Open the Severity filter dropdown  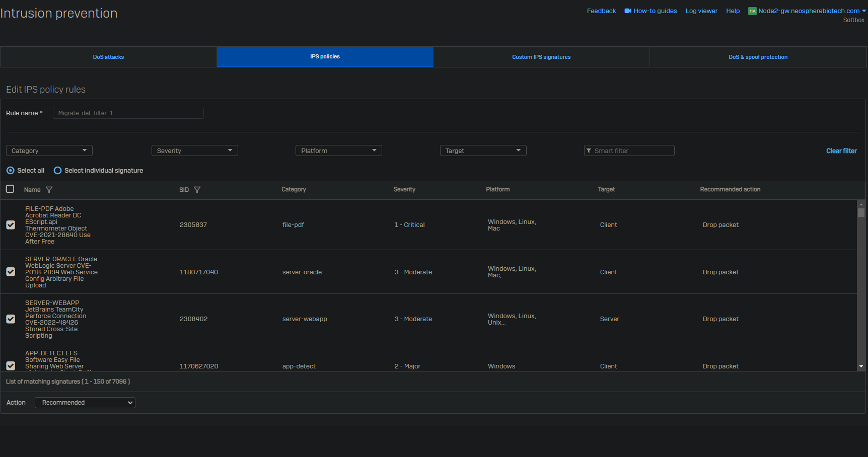pyautogui.click(x=194, y=150)
